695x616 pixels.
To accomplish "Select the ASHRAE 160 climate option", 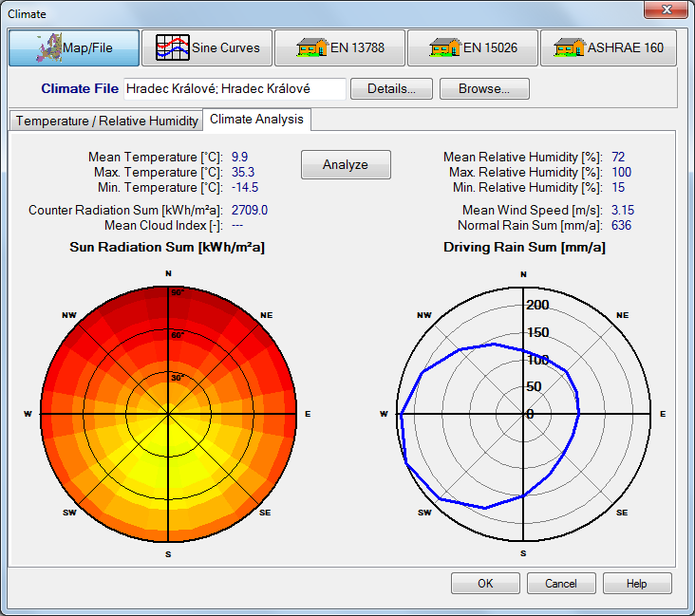I will point(609,47).
